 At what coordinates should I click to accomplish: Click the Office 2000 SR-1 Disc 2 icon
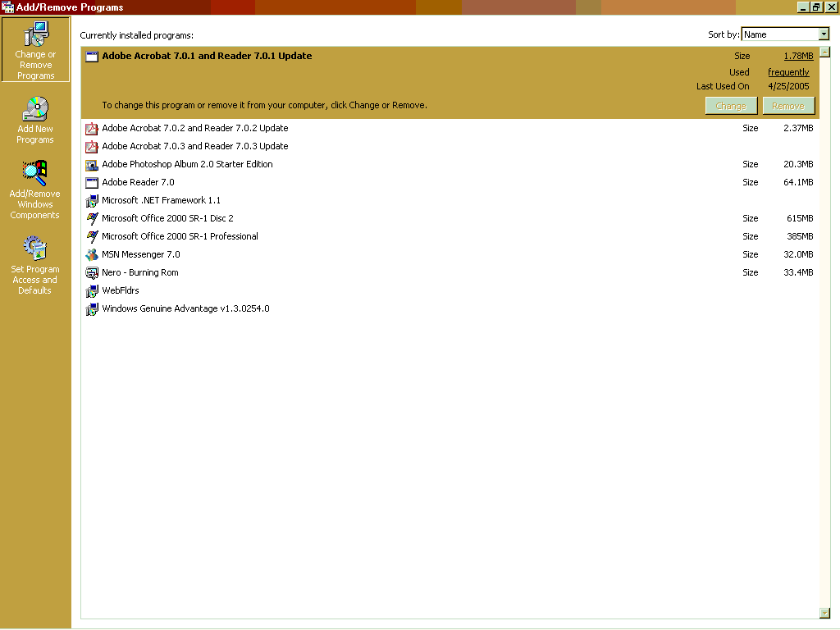click(x=92, y=218)
